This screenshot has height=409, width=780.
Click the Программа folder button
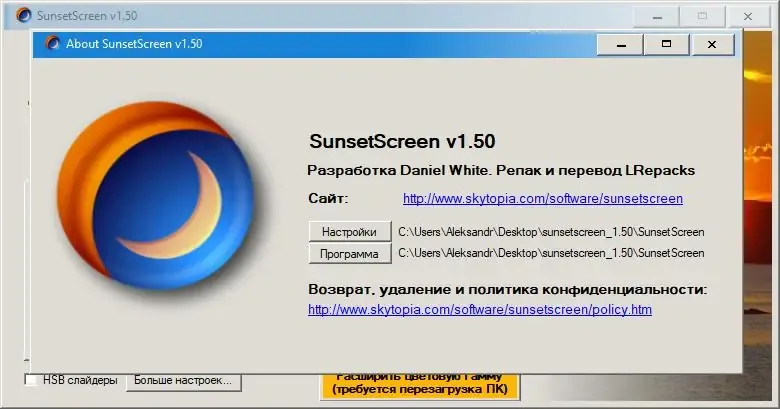pyautogui.click(x=349, y=253)
